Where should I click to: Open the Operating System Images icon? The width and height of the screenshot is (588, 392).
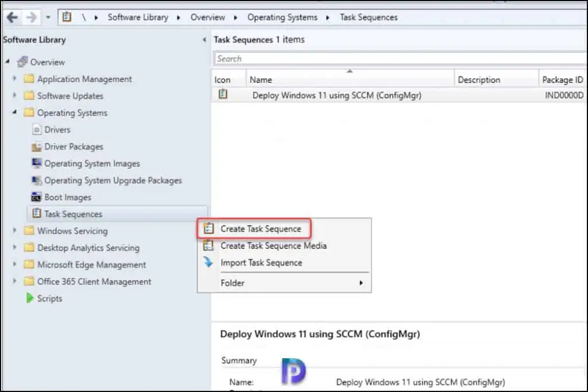click(x=36, y=163)
